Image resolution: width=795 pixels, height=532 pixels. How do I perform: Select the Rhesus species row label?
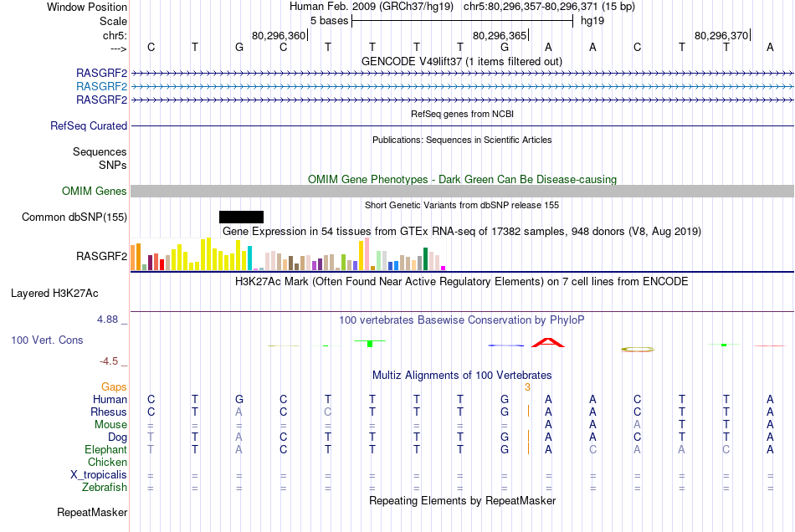click(x=109, y=412)
